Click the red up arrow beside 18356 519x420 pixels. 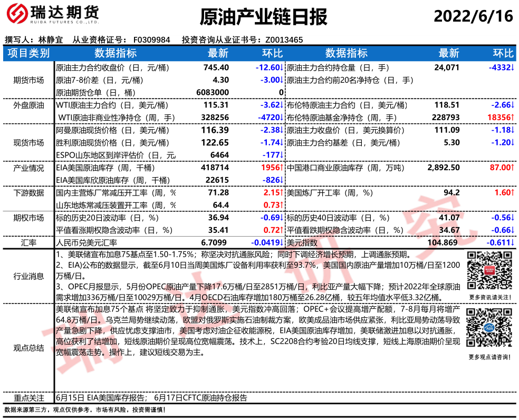pyautogui.click(x=512, y=118)
